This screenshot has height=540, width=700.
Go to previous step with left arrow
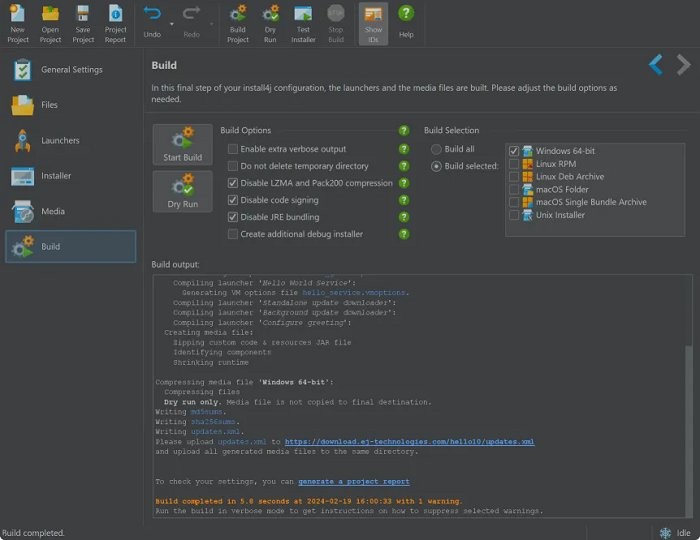click(x=656, y=66)
